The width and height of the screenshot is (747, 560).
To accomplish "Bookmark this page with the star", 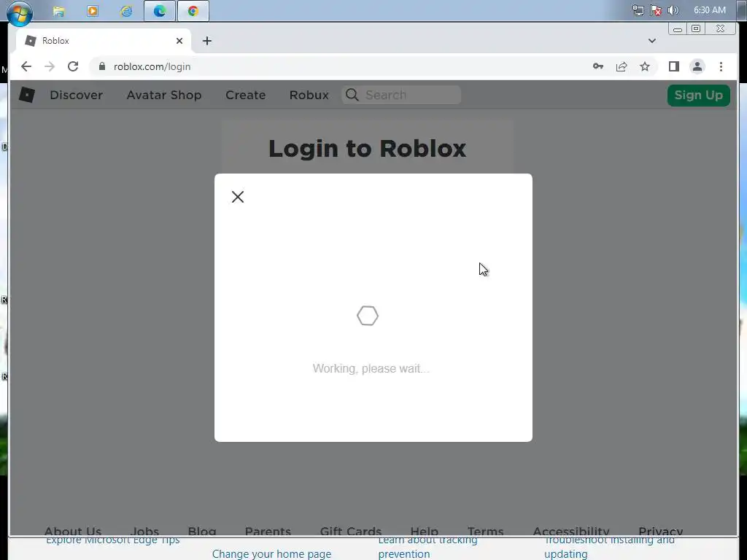I will click(645, 66).
